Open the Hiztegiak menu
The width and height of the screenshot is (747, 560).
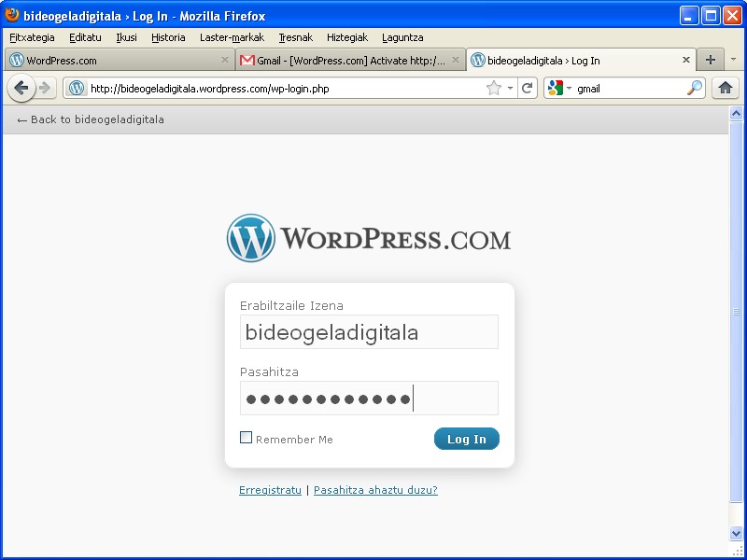click(x=347, y=37)
